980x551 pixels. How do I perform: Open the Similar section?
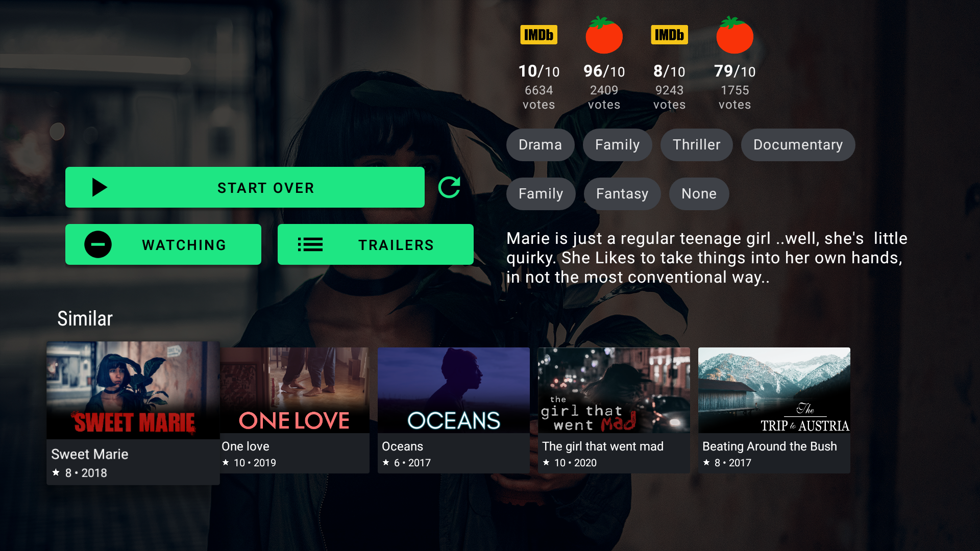(x=85, y=318)
